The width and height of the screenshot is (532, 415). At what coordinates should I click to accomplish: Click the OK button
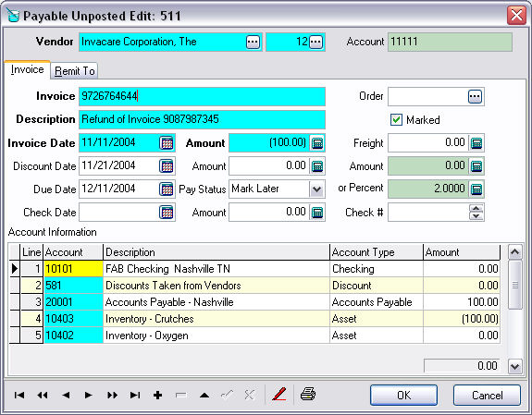tap(403, 395)
